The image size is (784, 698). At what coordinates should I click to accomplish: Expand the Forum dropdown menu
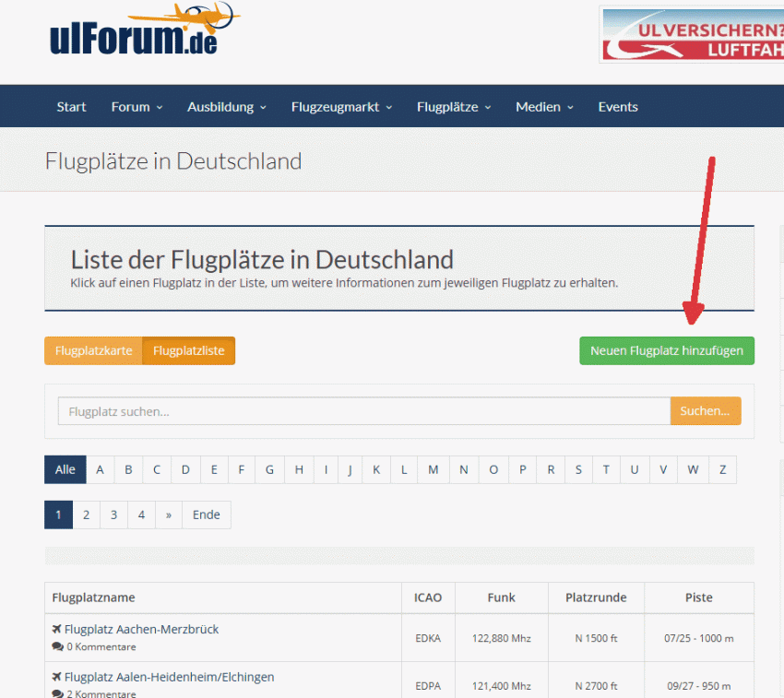137,107
